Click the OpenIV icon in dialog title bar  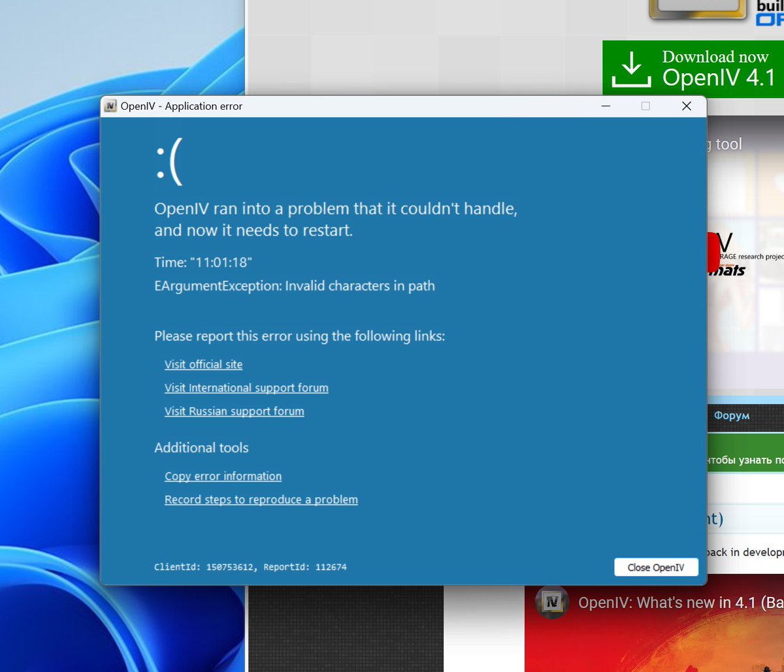tap(110, 106)
